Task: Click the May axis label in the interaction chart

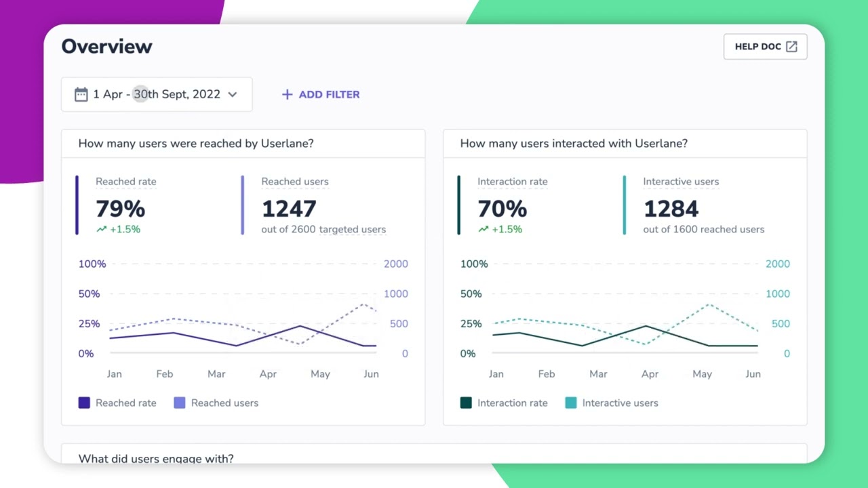Action: [x=702, y=373]
